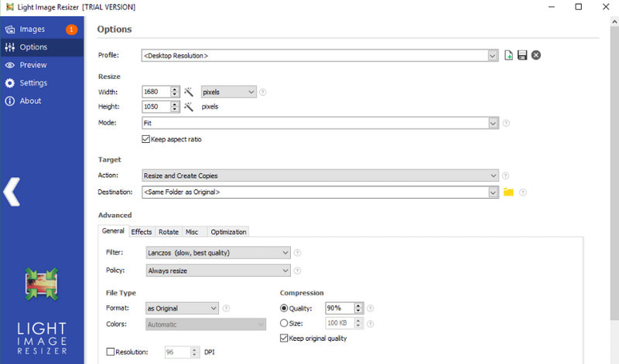Open the About page in sidebar
The image size is (619, 364).
30,100
